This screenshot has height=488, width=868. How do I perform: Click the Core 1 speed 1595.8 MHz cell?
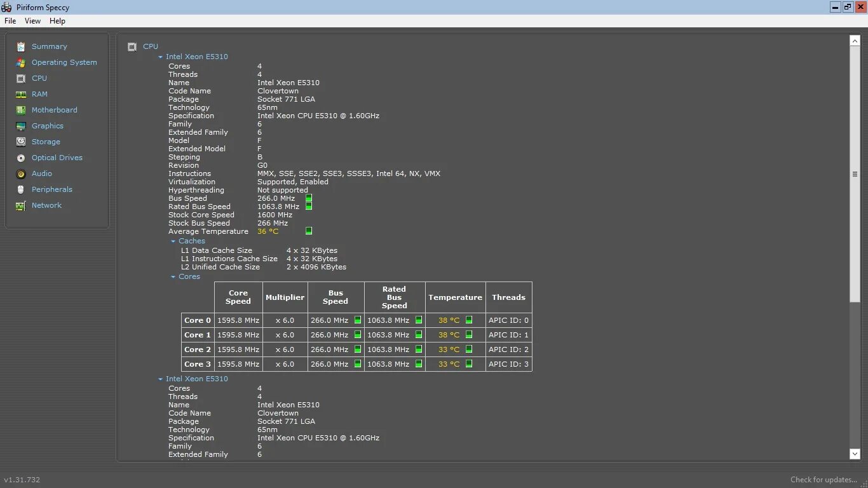[x=238, y=335]
